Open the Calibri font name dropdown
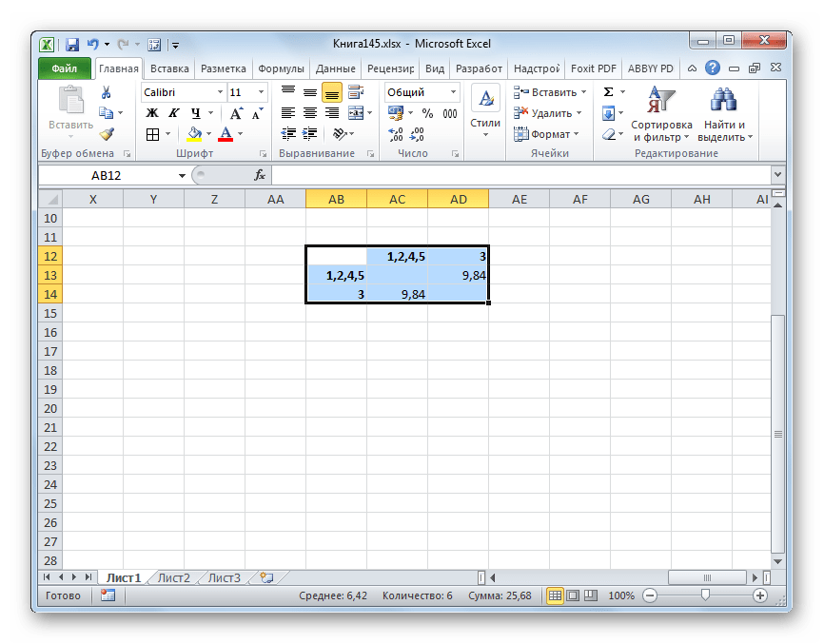The image size is (824, 644). pyautogui.click(x=220, y=92)
